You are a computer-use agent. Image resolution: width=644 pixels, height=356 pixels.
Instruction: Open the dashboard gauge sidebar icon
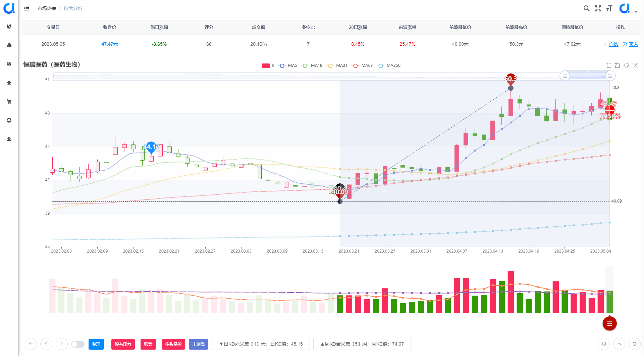click(9, 139)
